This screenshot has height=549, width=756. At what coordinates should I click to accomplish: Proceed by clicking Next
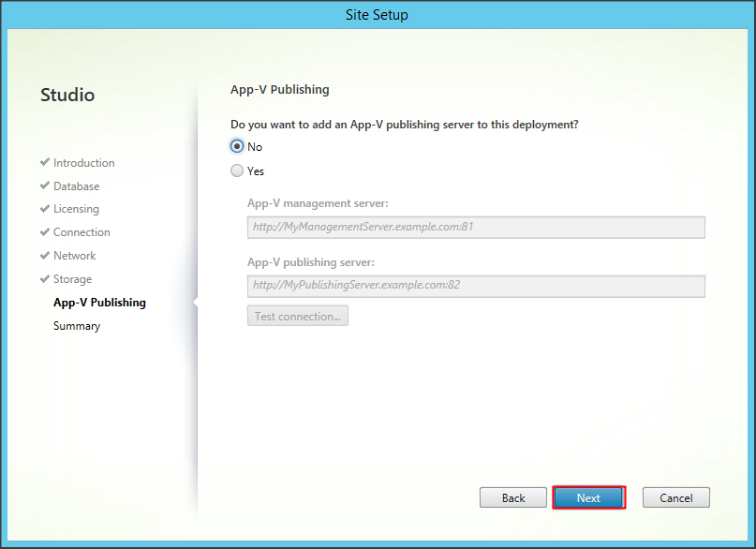coord(588,497)
